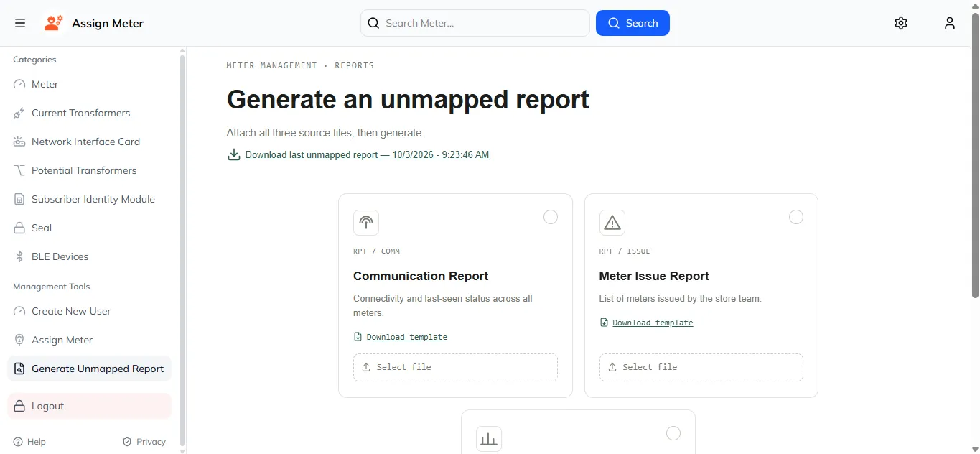Click the BLE Devices bluetooth icon

click(19, 256)
